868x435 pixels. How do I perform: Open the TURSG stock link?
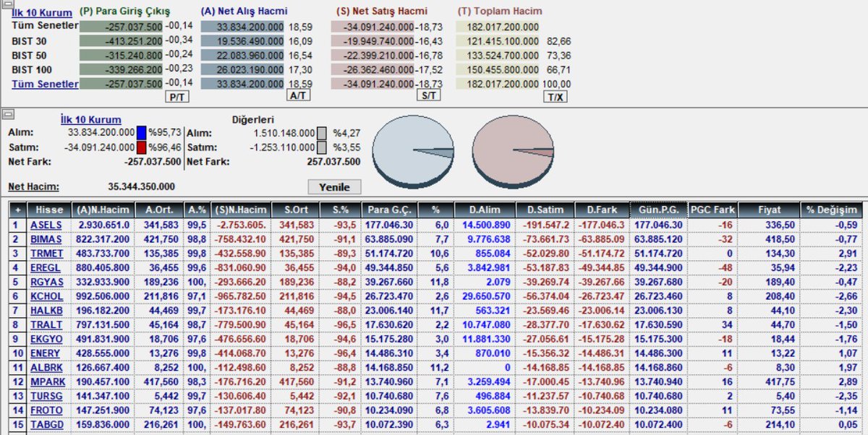point(46,395)
